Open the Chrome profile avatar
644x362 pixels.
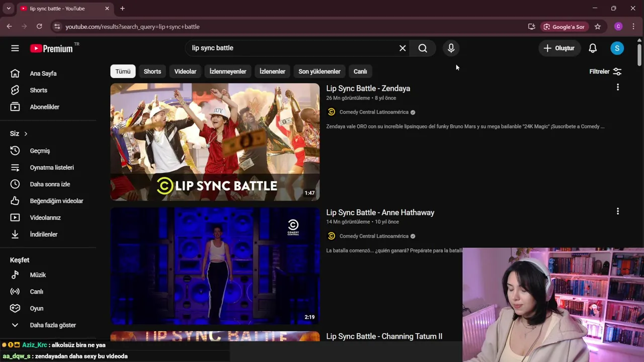618,27
